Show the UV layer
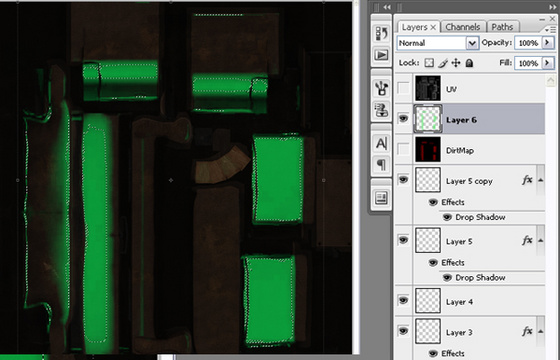560x360 pixels. pyautogui.click(x=403, y=88)
